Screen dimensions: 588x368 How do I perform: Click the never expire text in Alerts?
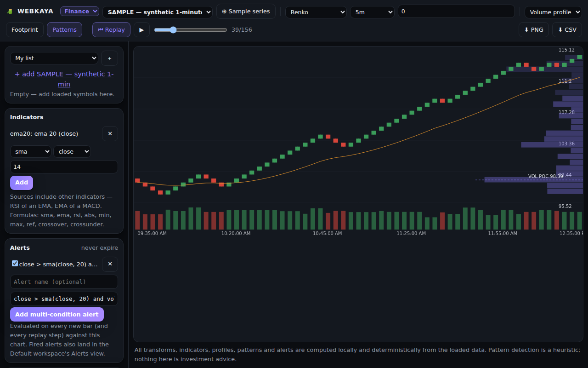pos(100,248)
